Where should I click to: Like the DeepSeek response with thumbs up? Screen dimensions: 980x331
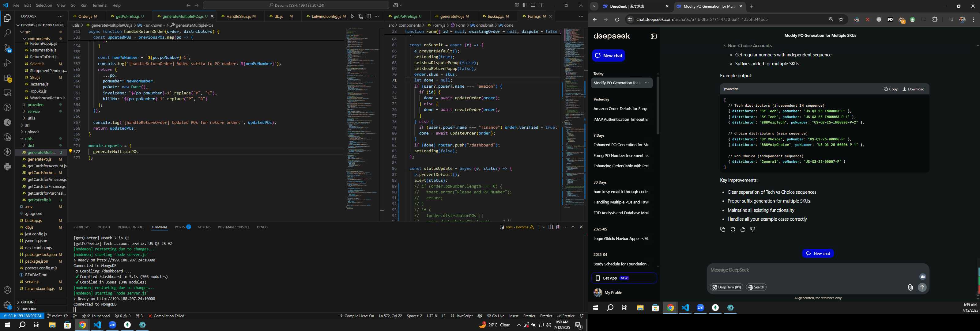(743, 229)
